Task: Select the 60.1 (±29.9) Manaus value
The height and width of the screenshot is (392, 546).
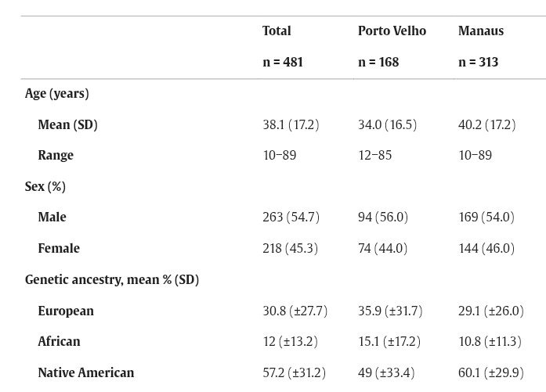Action: tap(491, 373)
